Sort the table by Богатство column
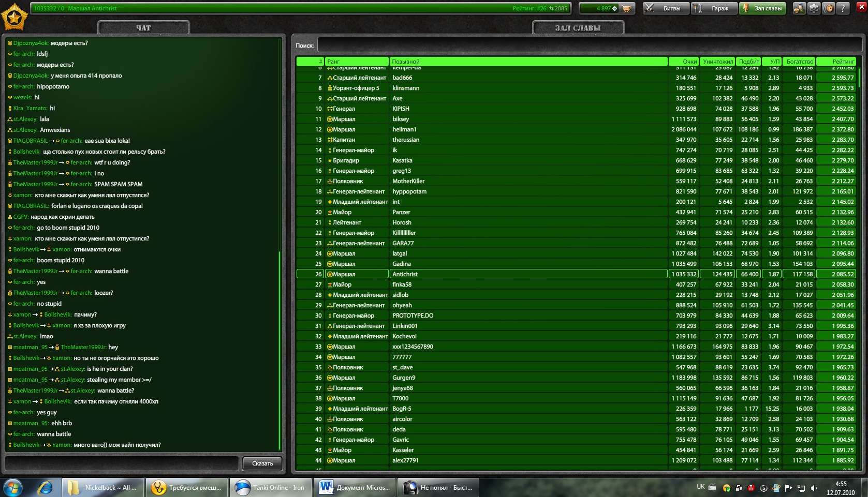 [799, 62]
